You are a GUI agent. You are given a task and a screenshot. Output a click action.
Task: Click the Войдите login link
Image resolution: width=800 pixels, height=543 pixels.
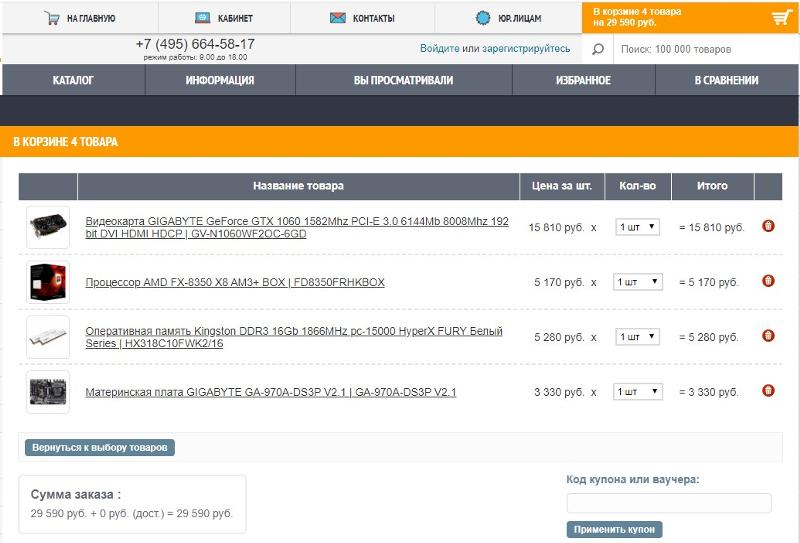440,48
